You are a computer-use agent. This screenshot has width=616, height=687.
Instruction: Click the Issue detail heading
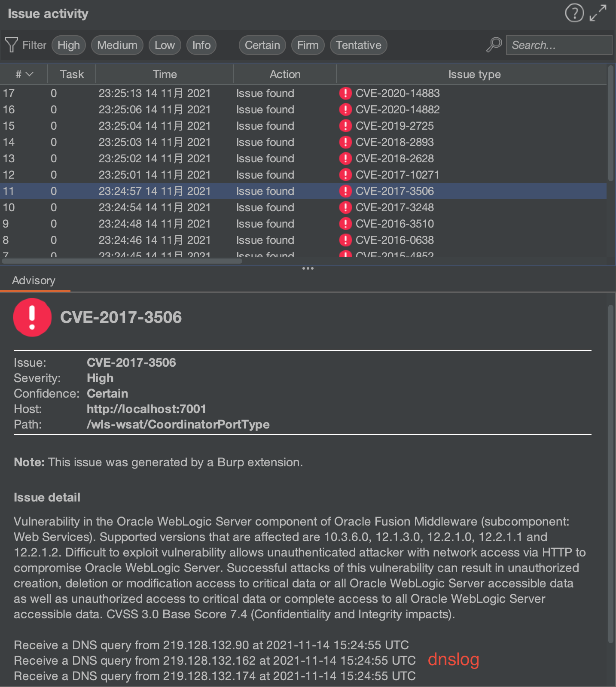[x=47, y=497]
